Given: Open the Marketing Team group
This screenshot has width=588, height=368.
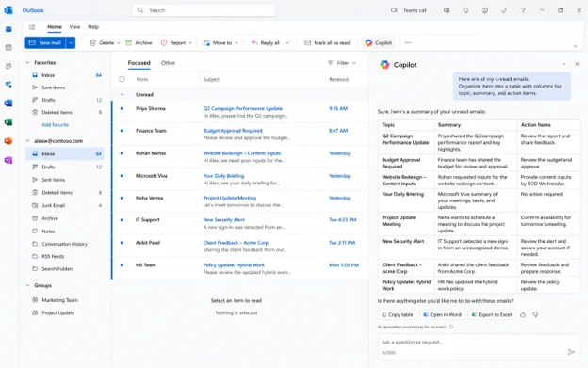Looking at the screenshot, I should [64, 300].
